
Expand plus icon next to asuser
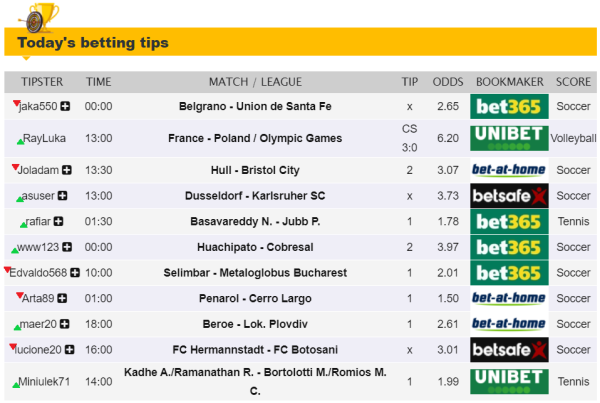(x=62, y=196)
